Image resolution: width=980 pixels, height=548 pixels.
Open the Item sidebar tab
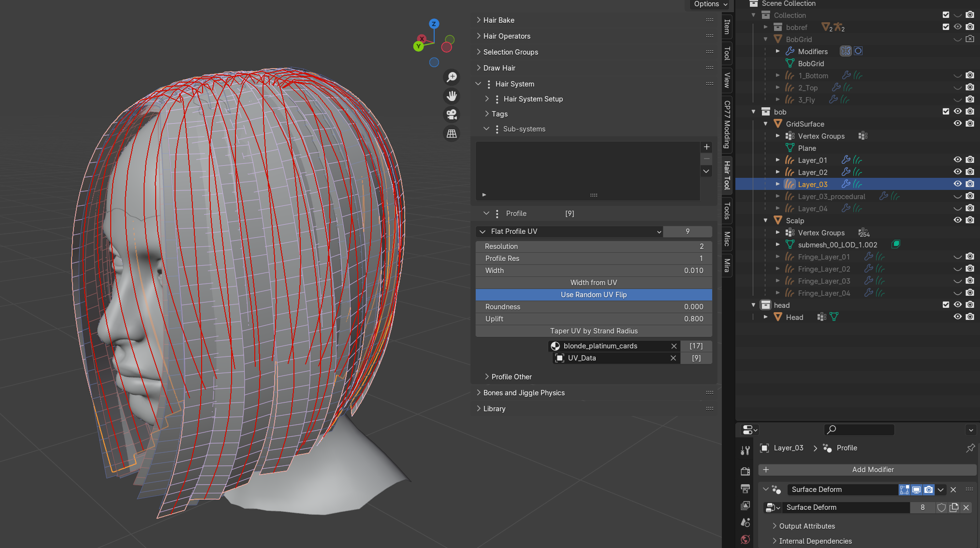pos(727,27)
